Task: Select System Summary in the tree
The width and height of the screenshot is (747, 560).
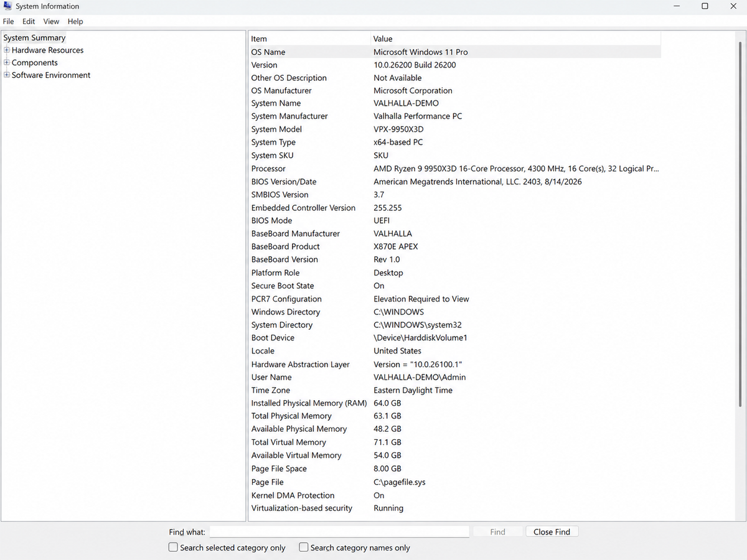Action: [34, 38]
